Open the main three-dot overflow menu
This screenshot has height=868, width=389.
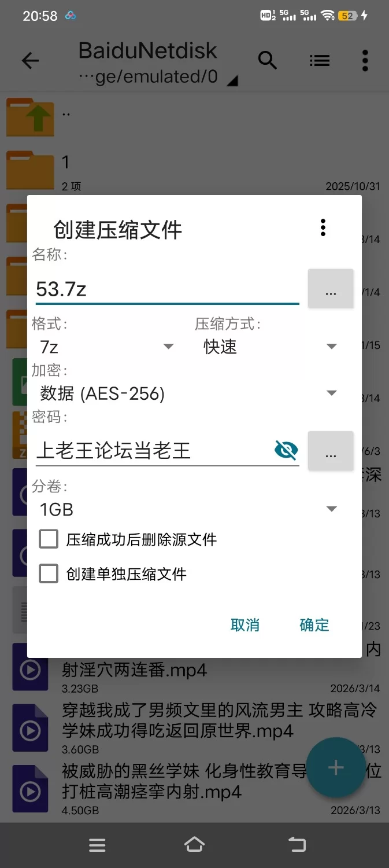click(x=365, y=60)
